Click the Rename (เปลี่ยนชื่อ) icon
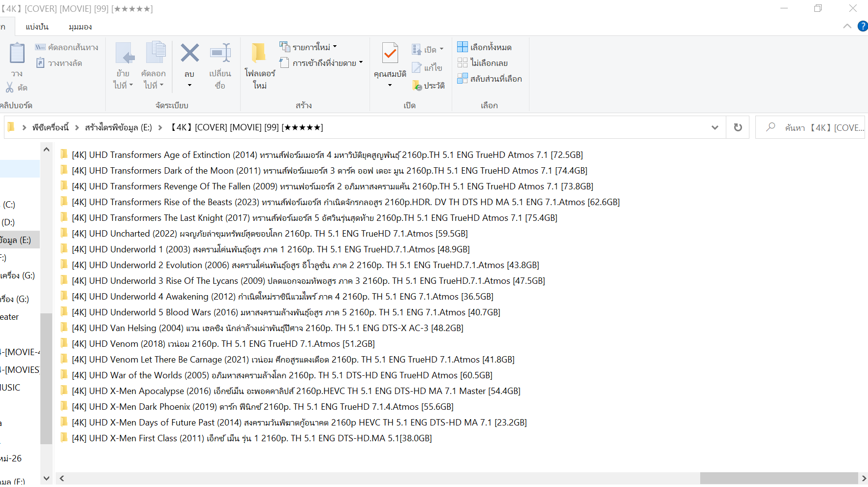This screenshot has width=868, height=487. pos(220,53)
